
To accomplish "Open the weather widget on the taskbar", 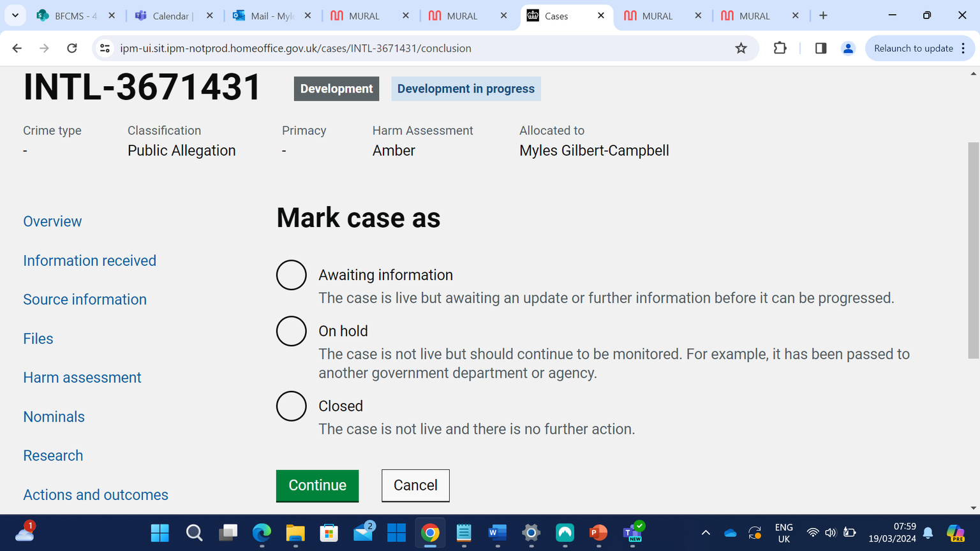I will point(24,532).
